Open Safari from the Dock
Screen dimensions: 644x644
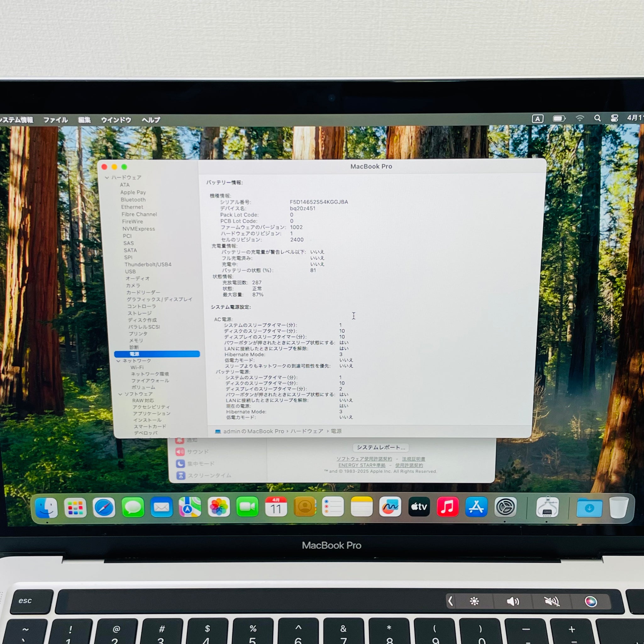(x=104, y=507)
